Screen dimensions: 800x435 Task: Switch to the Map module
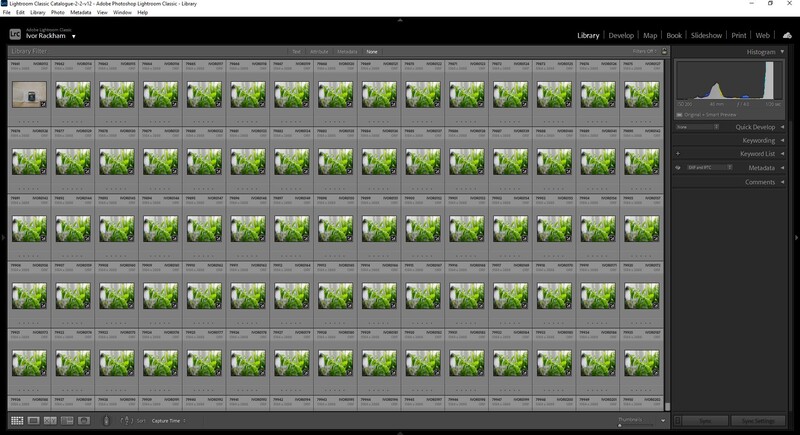650,35
